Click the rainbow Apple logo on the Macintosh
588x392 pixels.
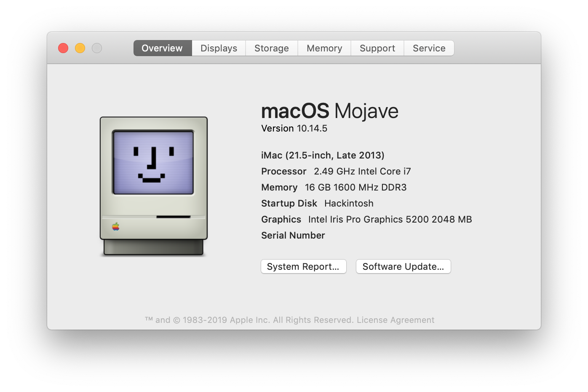click(116, 227)
